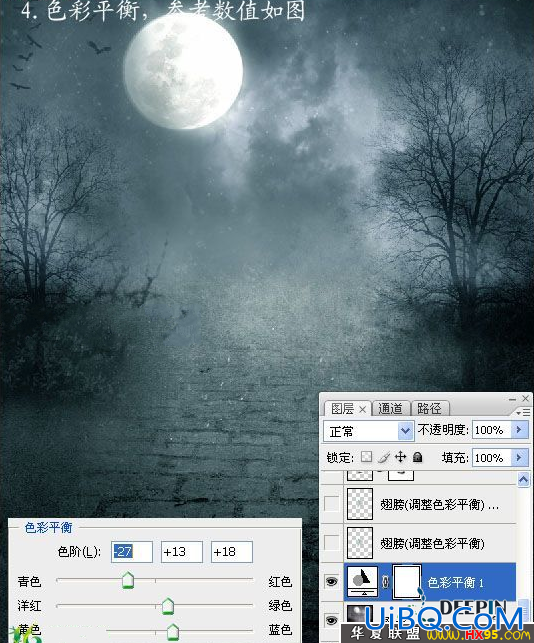The image size is (534, 643).
Task: Click the 翅膀(调整色彩平衡) layer thumbnail
Action: [360, 543]
